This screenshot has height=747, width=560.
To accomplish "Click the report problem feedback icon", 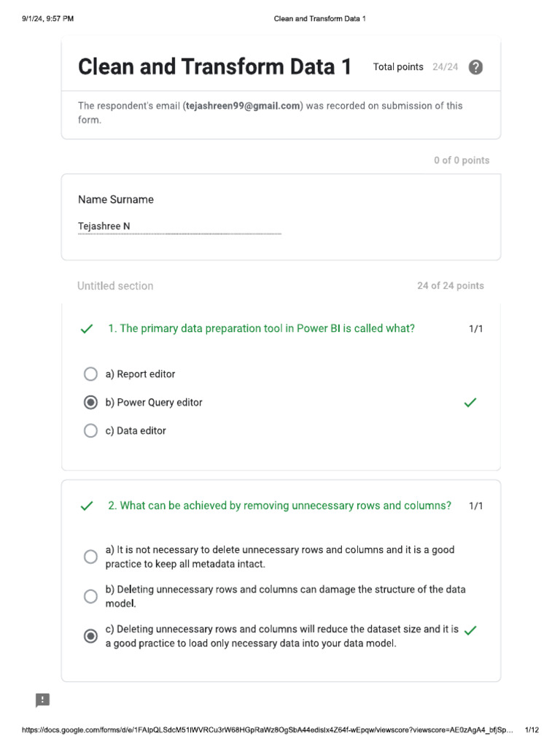I will coord(42,700).
